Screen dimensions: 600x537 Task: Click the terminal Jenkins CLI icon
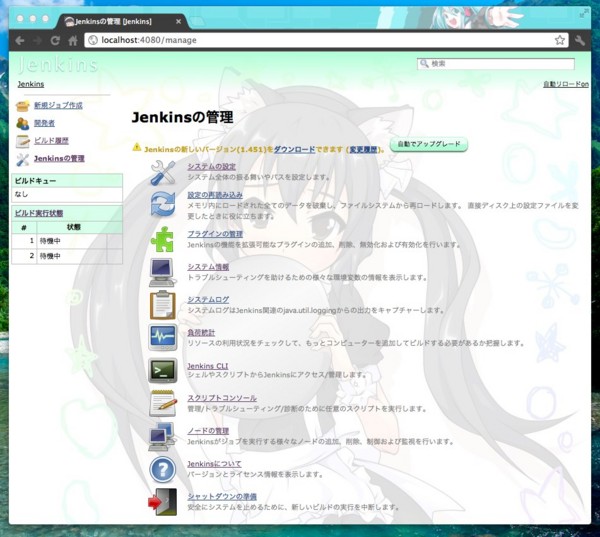(163, 370)
